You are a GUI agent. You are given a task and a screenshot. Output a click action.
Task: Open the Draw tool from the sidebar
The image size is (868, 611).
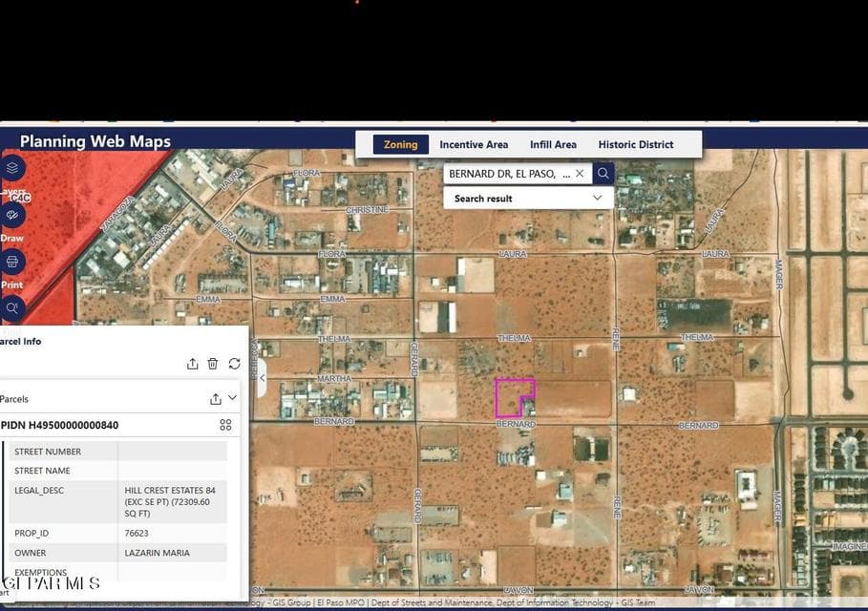[12, 214]
